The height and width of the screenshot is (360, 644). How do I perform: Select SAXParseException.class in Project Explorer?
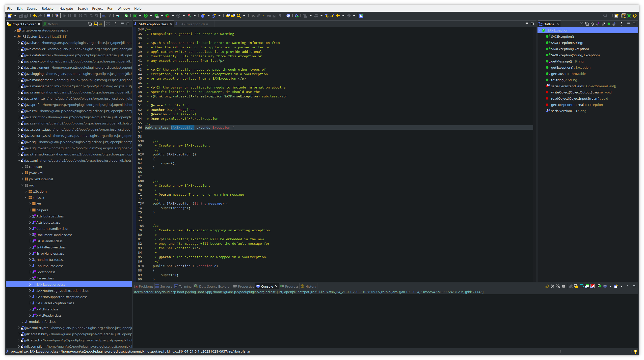pyautogui.click(x=55, y=303)
